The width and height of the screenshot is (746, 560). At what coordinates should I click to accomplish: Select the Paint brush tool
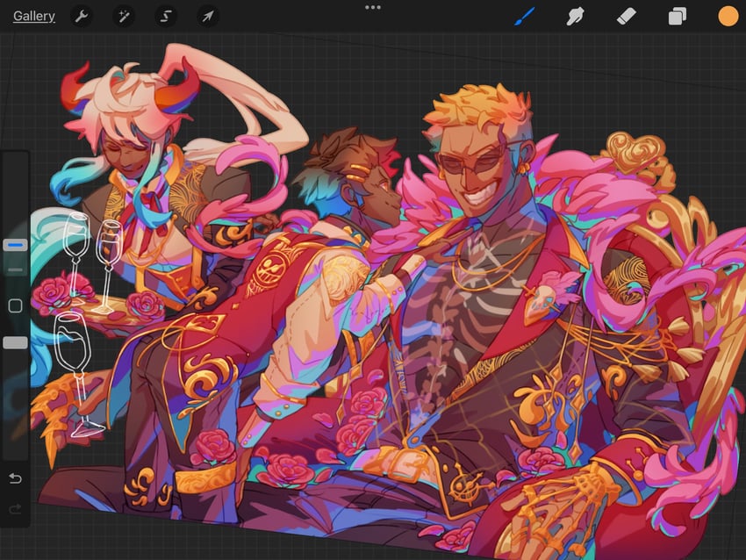pyautogui.click(x=525, y=17)
